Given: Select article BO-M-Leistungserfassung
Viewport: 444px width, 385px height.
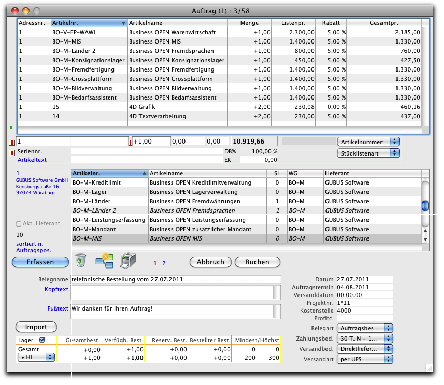Looking at the screenshot, I should pos(246,220).
